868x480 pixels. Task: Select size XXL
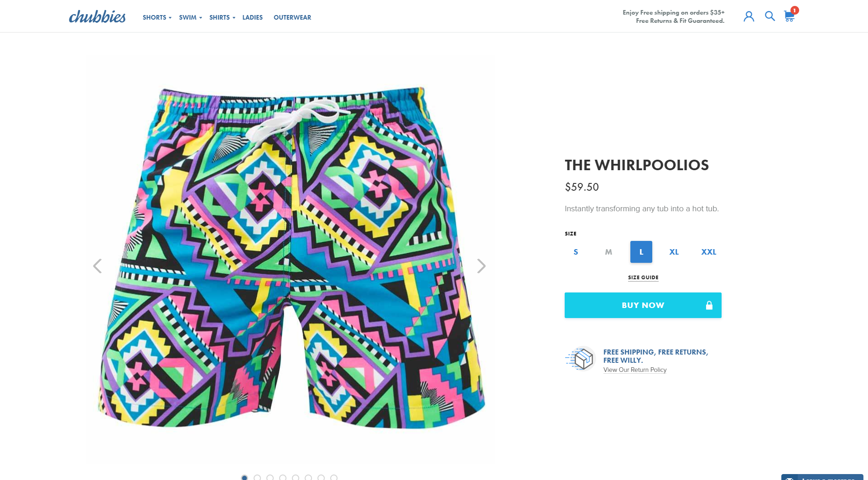tap(709, 252)
